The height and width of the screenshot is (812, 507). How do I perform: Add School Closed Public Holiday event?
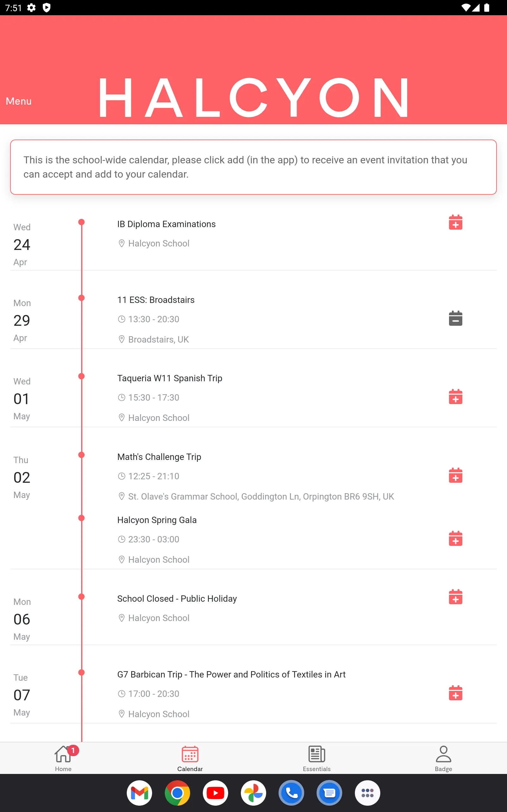455,597
